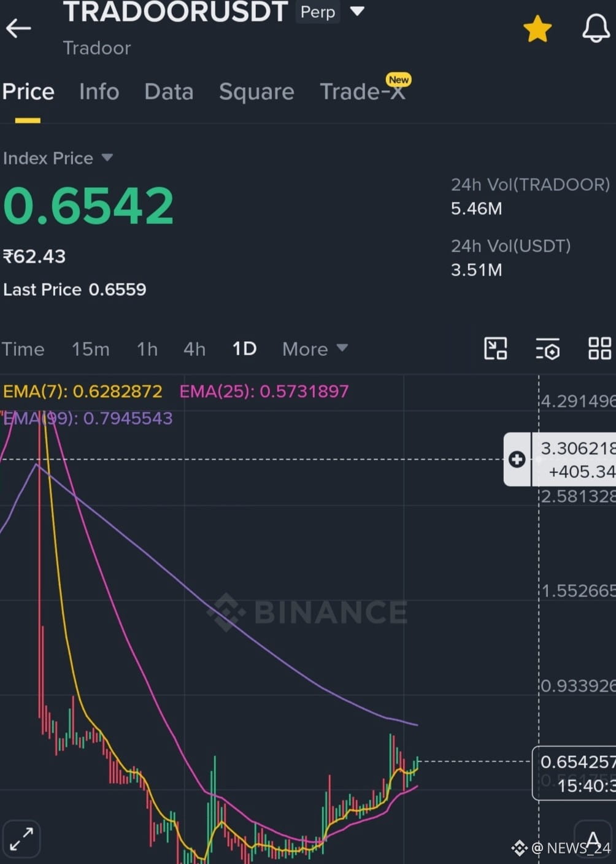Tap the plus icon on crosshair price label

point(517,459)
